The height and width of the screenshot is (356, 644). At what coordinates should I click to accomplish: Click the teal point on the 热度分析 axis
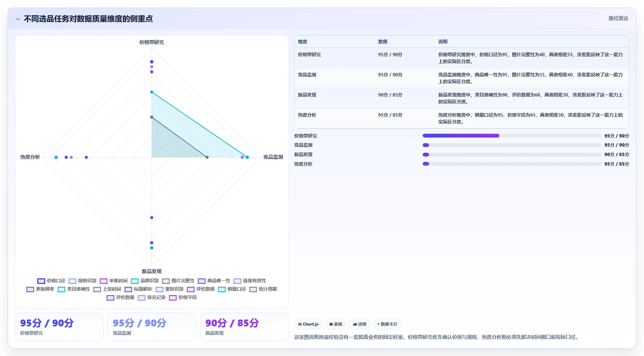click(56, 157)
